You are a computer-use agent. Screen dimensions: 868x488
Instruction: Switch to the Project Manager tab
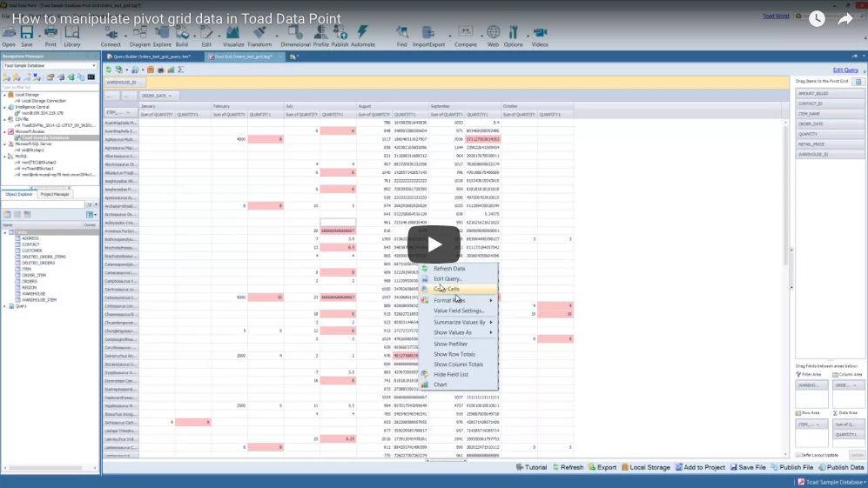pyautogui.click(x=55, y=194)
